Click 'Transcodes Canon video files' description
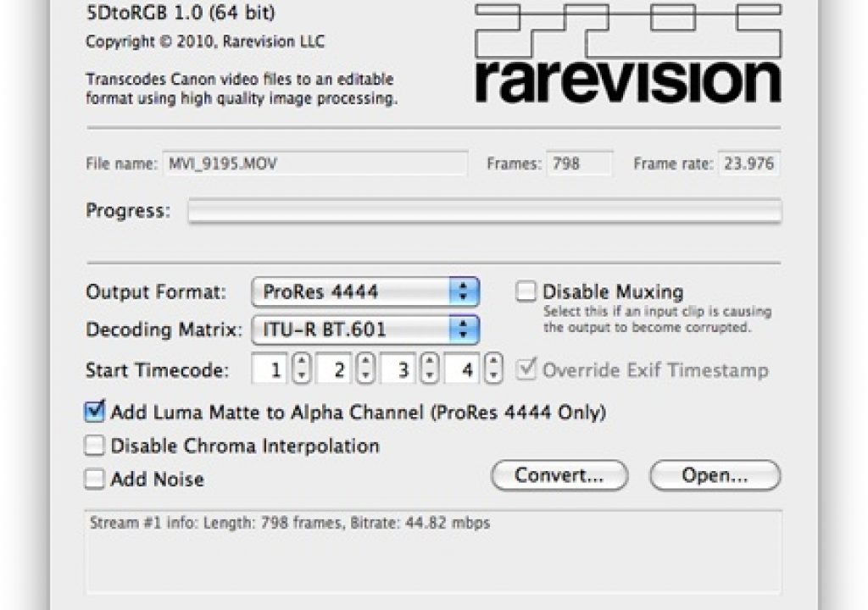Image resolution: width=868 pixels, height=610 pixels. [242, 89]
